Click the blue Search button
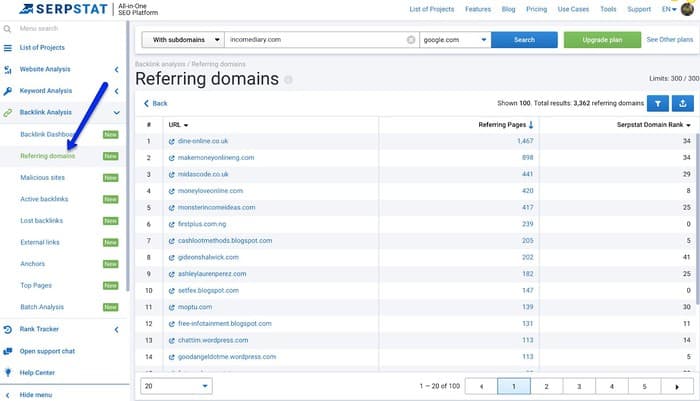700x401 pixels. (524, 40)
